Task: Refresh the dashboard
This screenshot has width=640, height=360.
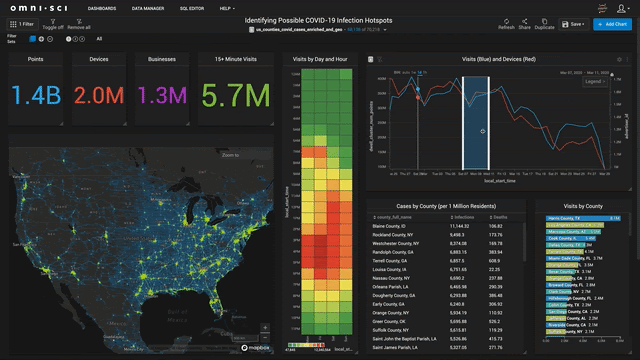Action: point(506,24)
